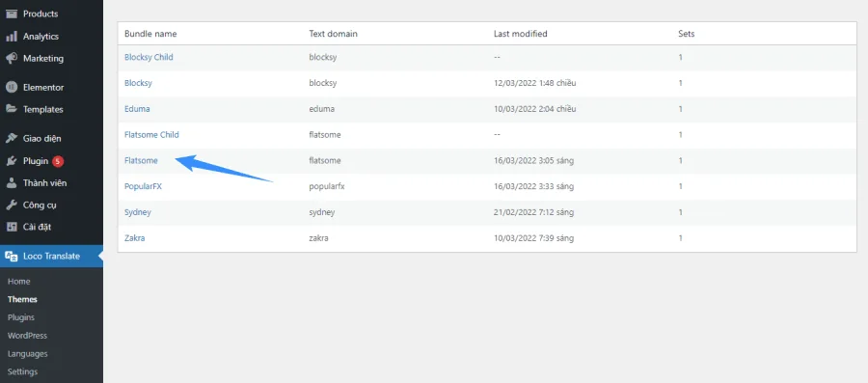Image resolution: width=868 pixels, height=383 pixels.
Task: Open the Zakra bundle link
Action: [x=135, y=238]
